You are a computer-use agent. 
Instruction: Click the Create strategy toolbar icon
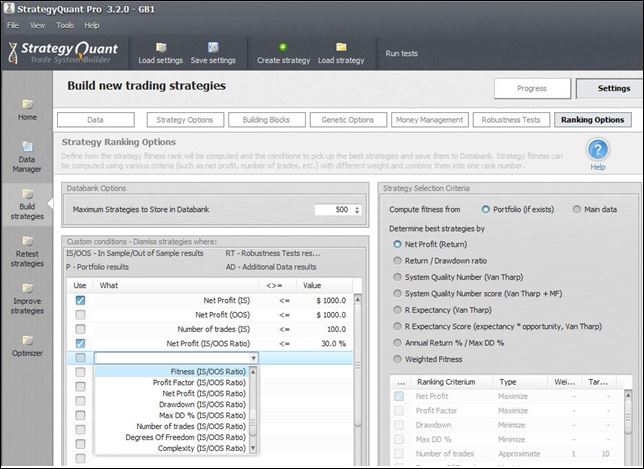(x=283, y=47)
